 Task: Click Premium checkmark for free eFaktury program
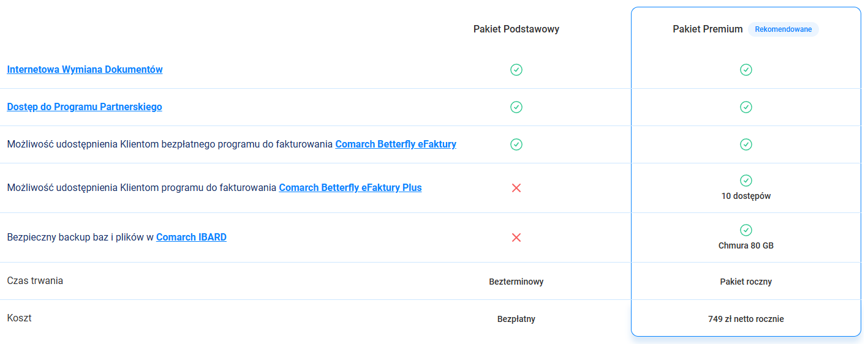pos(745,144)
